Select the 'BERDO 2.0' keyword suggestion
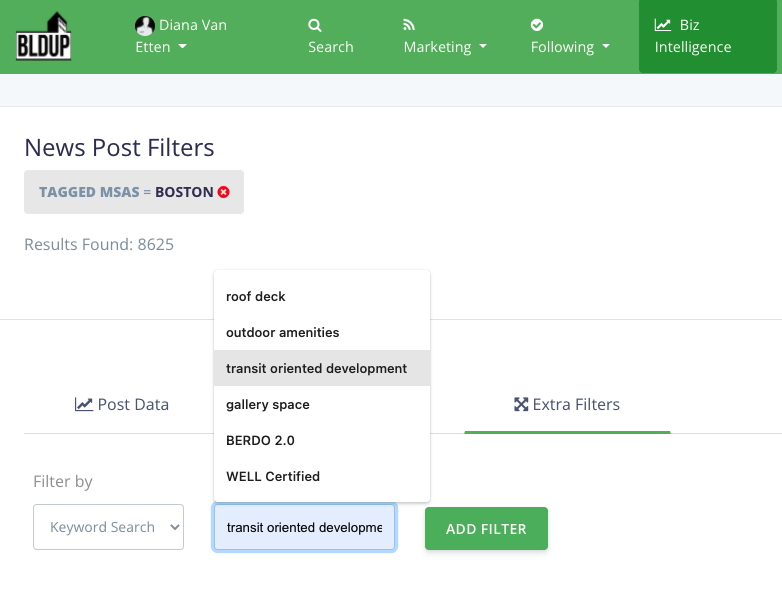The height and width of the screenshot is (589, 782). click(x=260, y=440)
